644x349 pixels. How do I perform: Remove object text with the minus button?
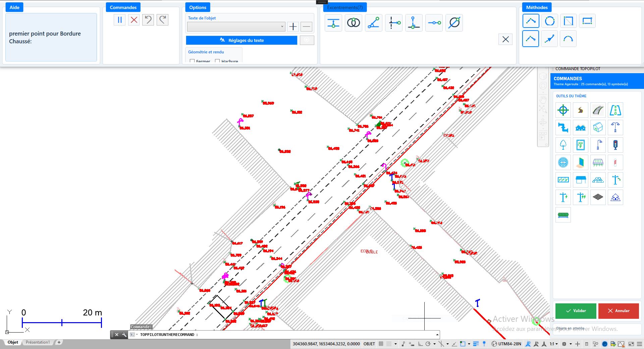point(306,27)
